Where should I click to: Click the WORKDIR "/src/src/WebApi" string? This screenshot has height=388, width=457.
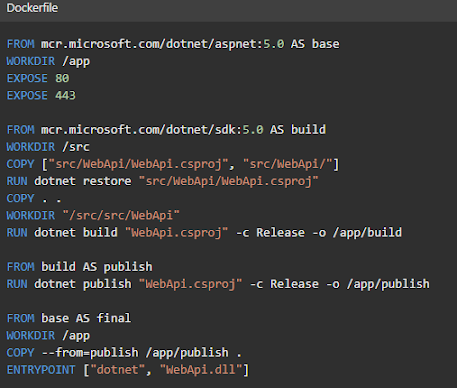coord(121,215)
